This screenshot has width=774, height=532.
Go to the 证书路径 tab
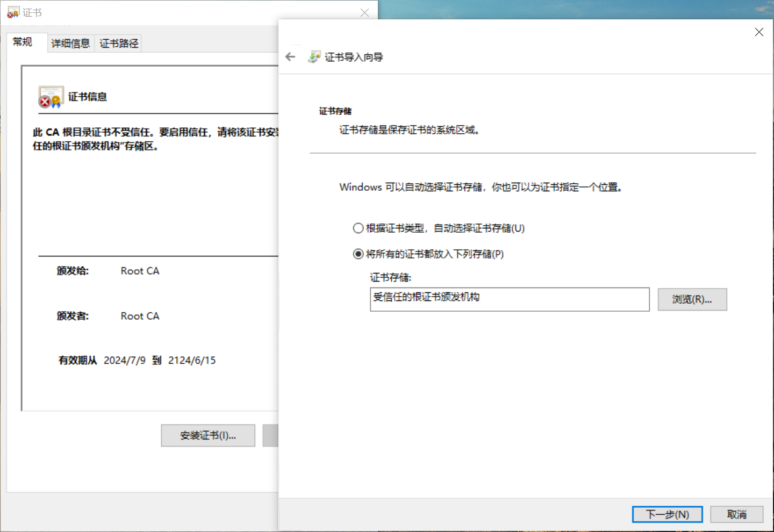coord(119,44)
